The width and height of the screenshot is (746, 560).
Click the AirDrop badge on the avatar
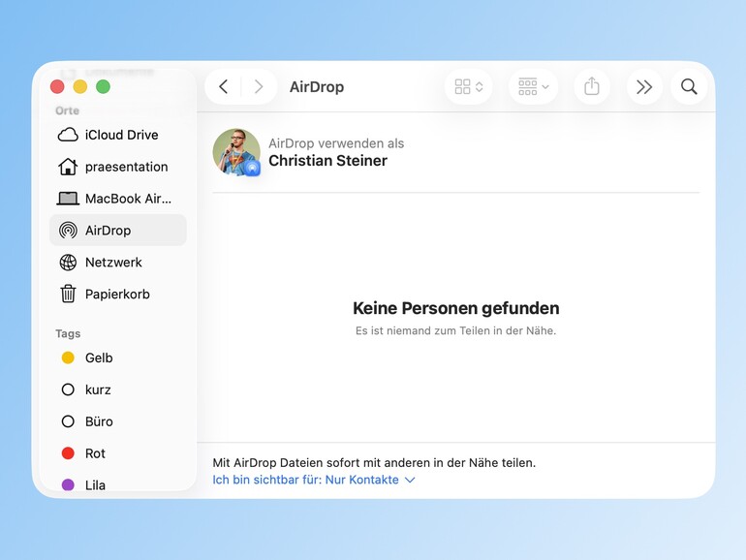pyautogui.click(x=253, y=168)
